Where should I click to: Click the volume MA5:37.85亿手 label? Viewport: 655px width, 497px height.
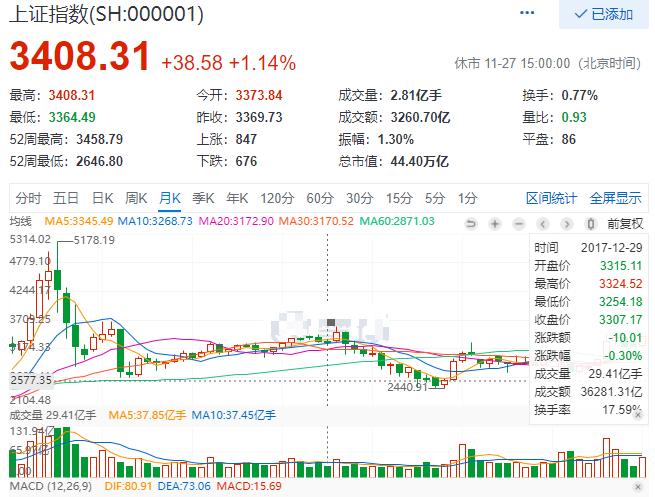coord(147,415)
